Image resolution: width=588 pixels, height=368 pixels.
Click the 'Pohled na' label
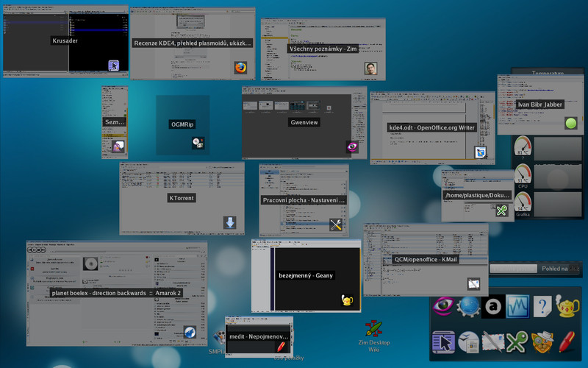(555, 269)
